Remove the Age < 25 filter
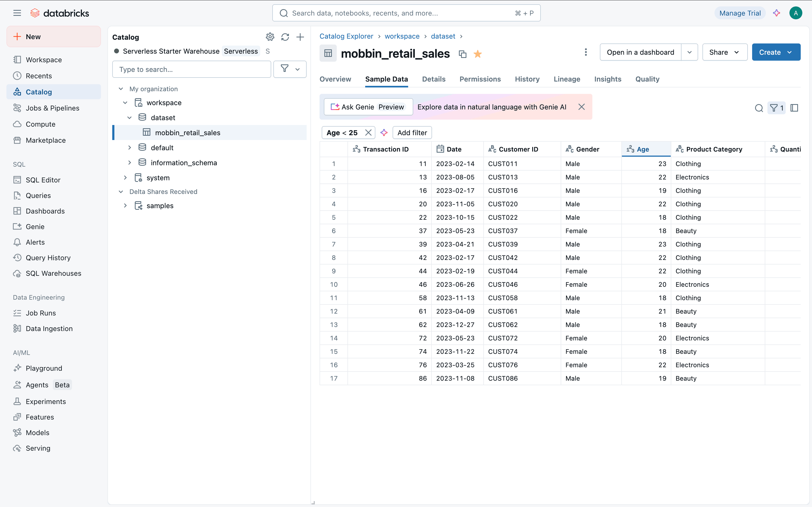 [368, 133]
